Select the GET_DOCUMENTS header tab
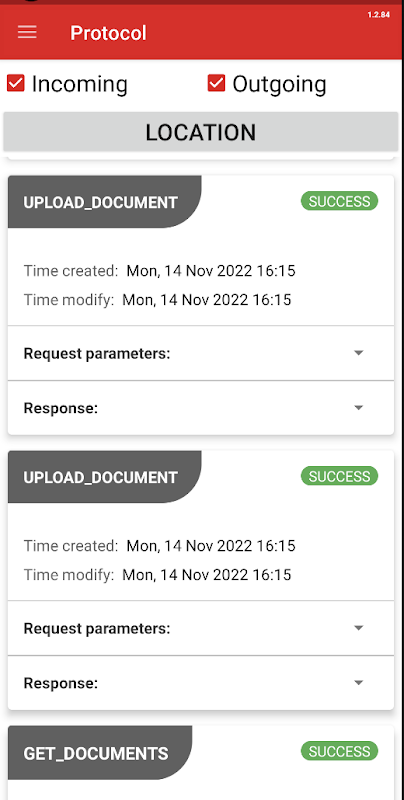Screen dimensions: 404x800 pos(100,753)
